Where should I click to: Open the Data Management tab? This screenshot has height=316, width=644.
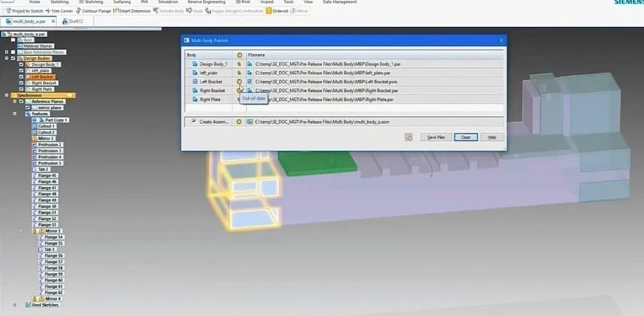click(x=339, y=2)
